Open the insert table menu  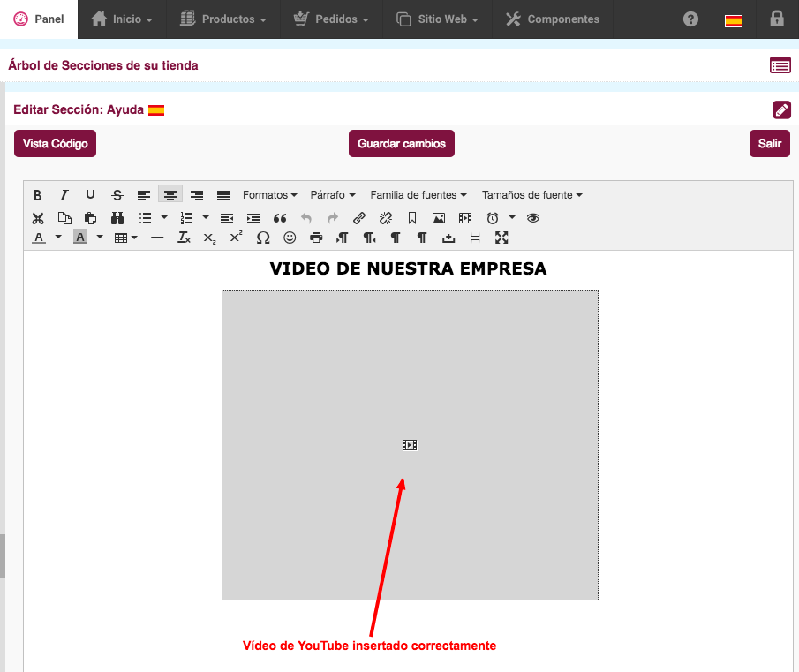[126, 238]
